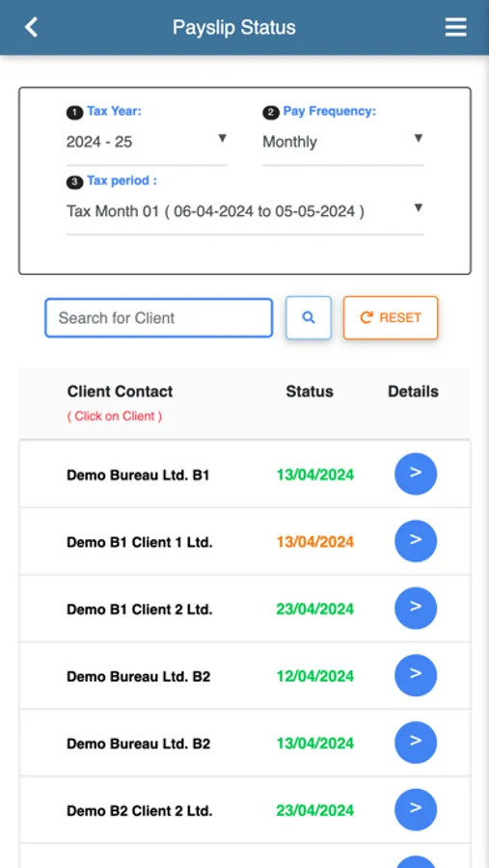
Task: Expand the Pay Frequency dropdown
Action: [x=342, y=143]
